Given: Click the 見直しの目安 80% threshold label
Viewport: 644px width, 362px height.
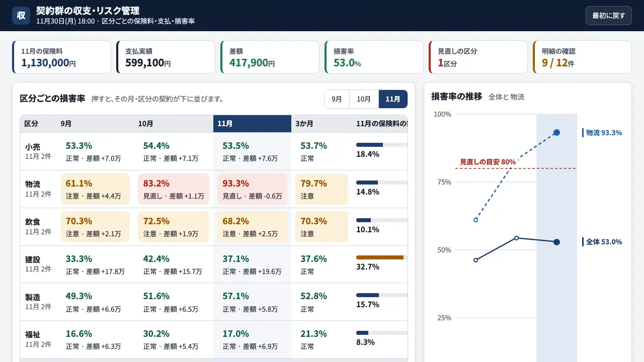Looking at the screenshot, I should [488, 162].
